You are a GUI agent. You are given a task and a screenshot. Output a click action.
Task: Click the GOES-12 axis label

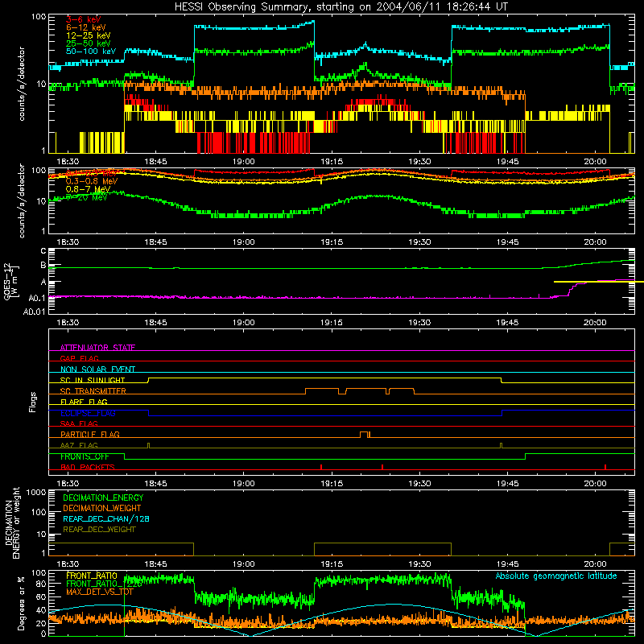point(11,281)
